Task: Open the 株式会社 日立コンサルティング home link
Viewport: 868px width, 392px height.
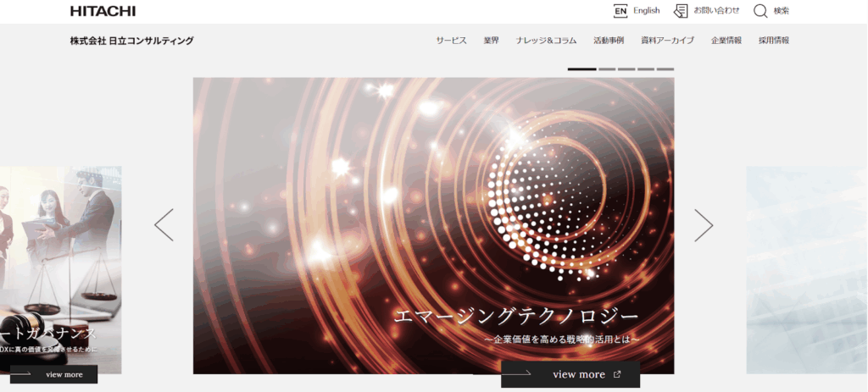Action: point(131,41)
